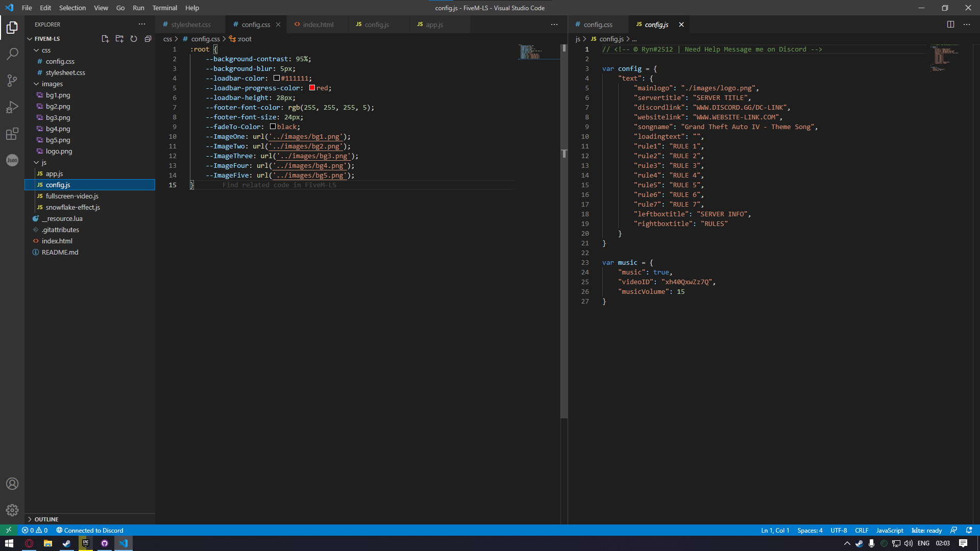Open the notifications bell in the status bar
The height and width of the screenshot is (551, 980).
[x=969, y=530]
